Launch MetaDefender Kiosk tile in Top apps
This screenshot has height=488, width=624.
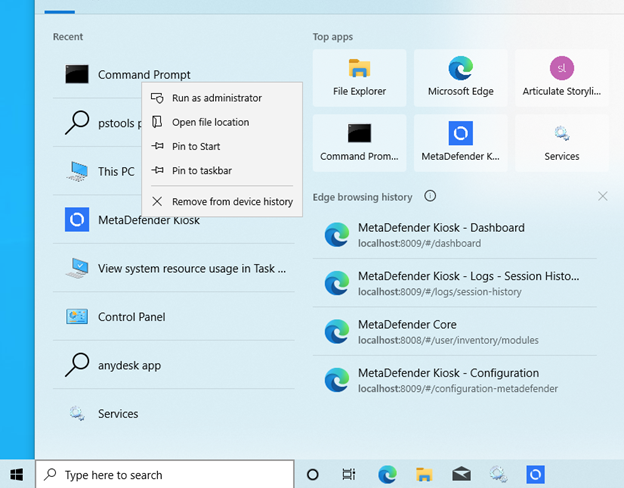pos(460,143)
